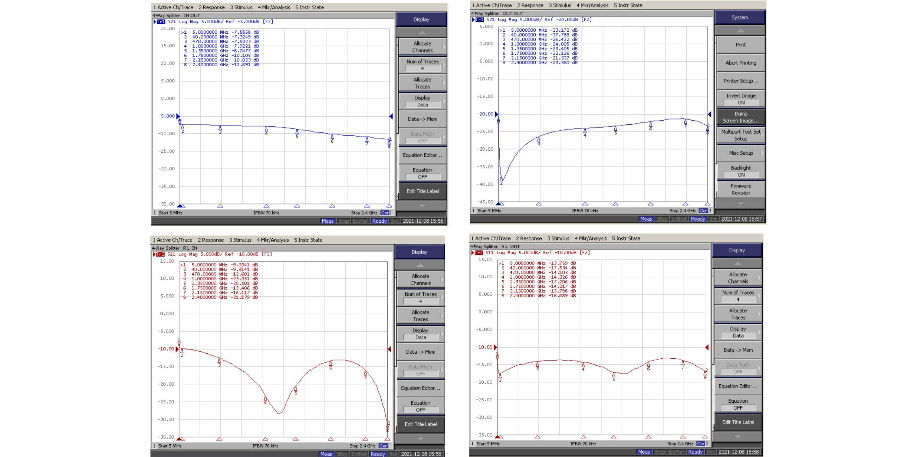914x457 pixels.
Task: Expand Num of Traces in top-left panel
Action: (419, 66)
